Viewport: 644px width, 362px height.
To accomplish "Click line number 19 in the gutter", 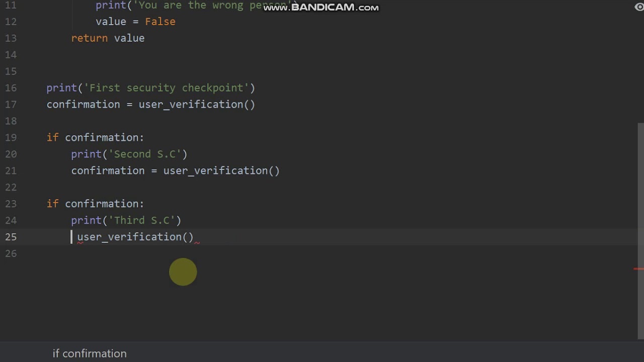I will click(x=11, y=138).
